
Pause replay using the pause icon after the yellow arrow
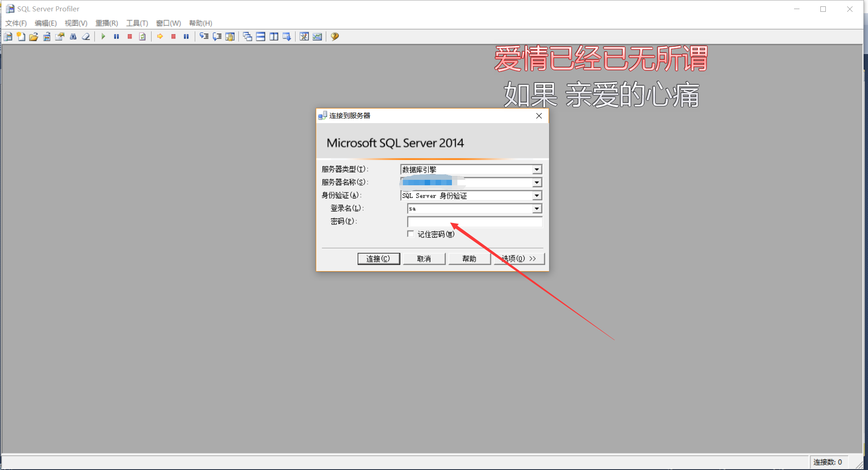click(186, 37)
